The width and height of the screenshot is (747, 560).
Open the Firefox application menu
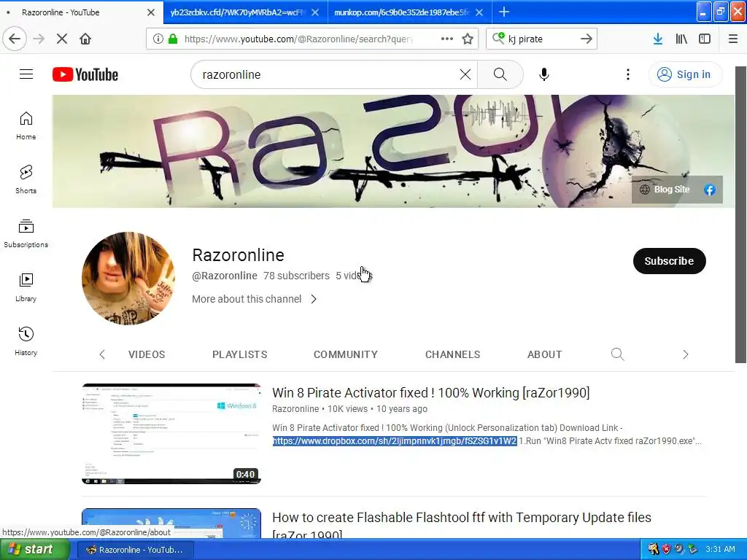(x=733, y=39)
